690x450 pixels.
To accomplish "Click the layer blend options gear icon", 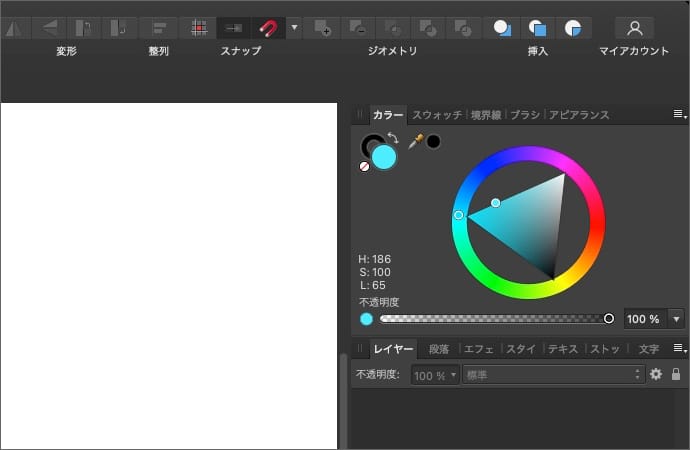I will pos(656,374).
